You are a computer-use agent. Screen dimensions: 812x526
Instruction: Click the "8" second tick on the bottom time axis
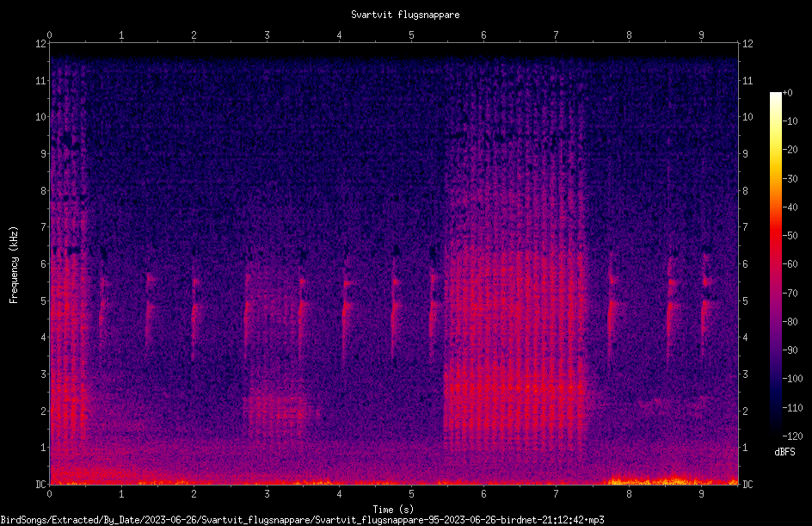(629, 494)
